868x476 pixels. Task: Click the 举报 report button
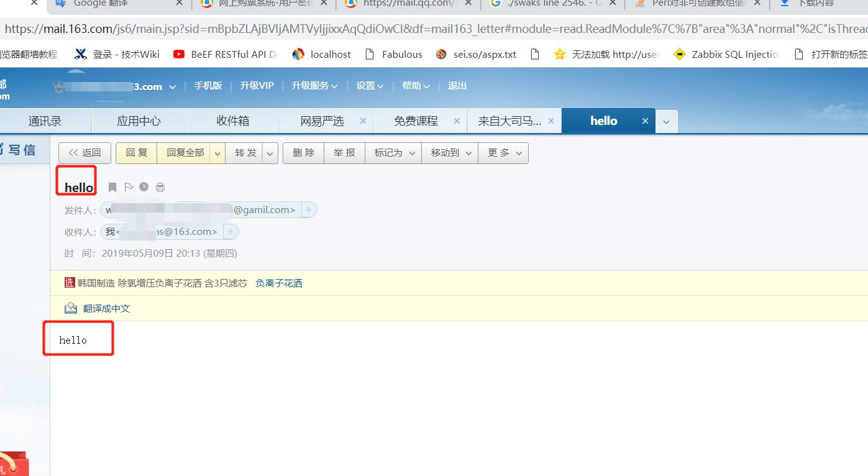point(344,153)
